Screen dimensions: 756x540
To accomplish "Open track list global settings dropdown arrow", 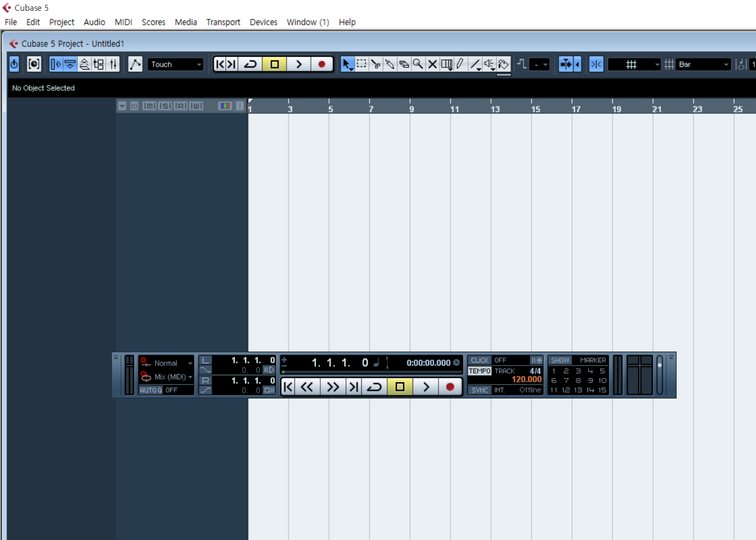I will pyautogui.click(x=122, y=106).
